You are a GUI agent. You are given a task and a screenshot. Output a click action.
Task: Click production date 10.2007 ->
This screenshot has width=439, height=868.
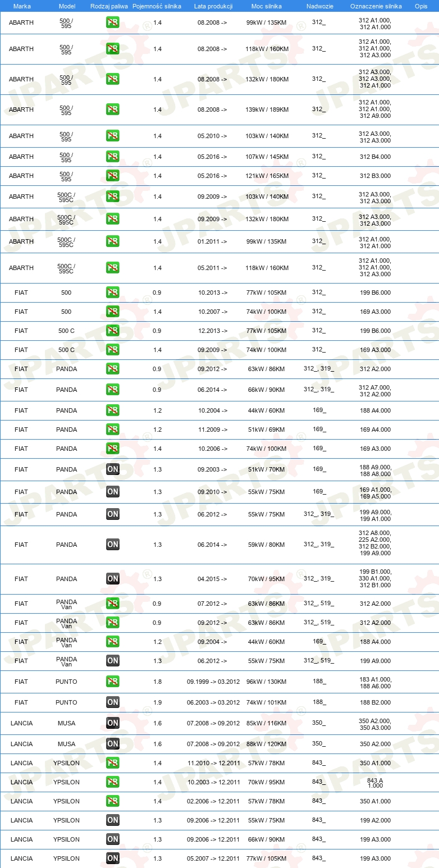(x=213, y=312)
